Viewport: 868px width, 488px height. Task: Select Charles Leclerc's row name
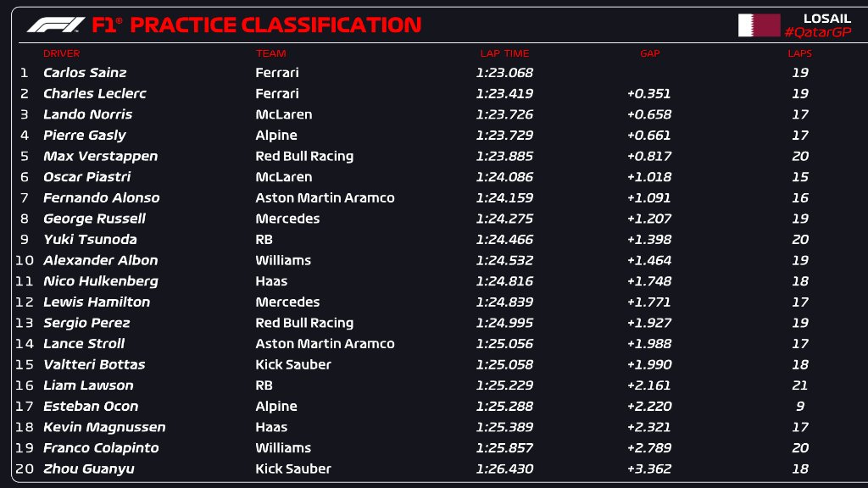pyautogui.click(x=94, y=93)
